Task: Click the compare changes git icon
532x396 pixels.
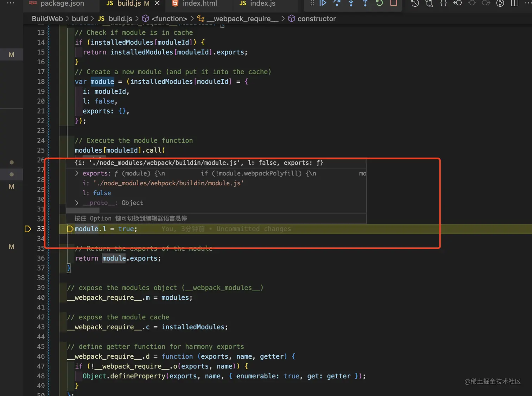Action: click(429, 3)
